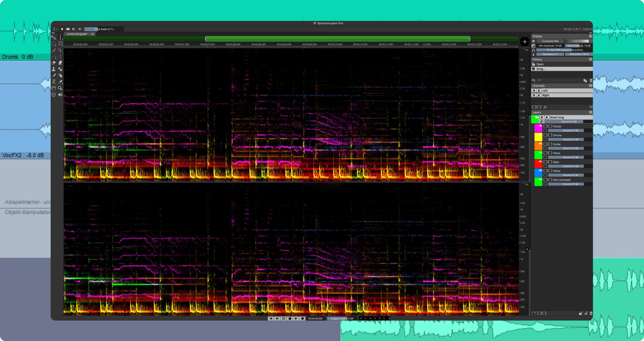Click the Composite View button
The width and height of the screenshot is (644, 341).
[x=550, y=41]
